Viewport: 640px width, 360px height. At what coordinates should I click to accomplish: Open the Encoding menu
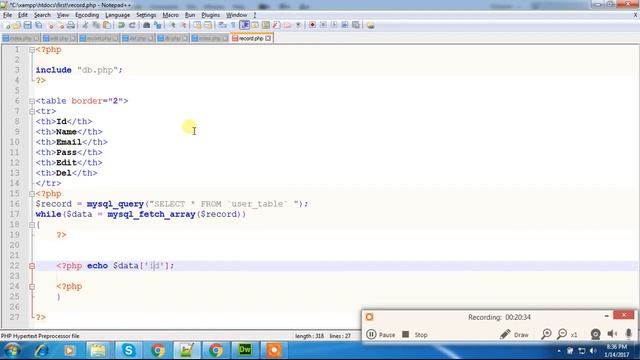click(x=87, y=15)
